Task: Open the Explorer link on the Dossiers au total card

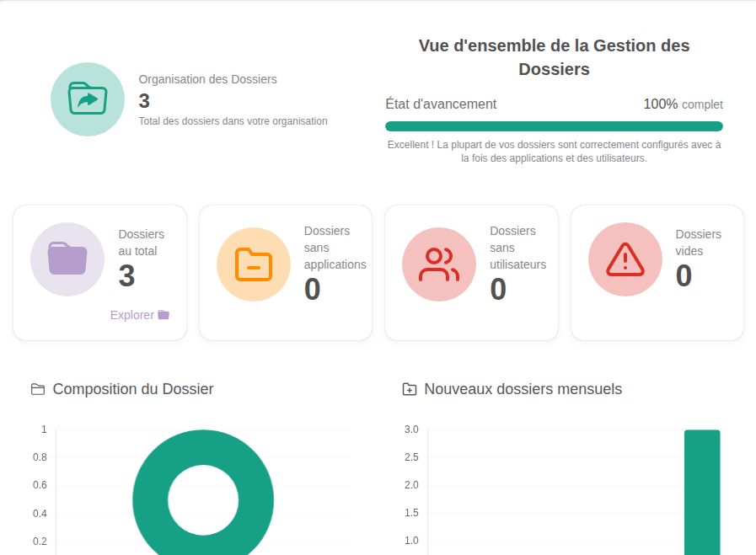Action: (x=132, y=314)
